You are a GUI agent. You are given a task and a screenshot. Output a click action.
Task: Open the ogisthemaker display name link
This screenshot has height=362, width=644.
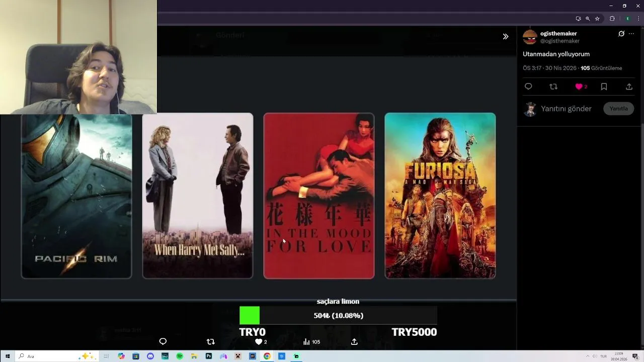click(x=558, y=34)
